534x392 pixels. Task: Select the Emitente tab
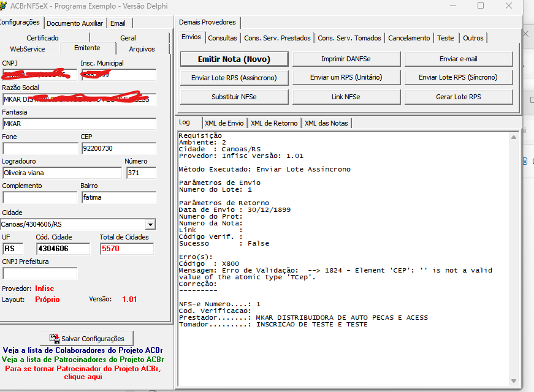(x=87, y=48)
